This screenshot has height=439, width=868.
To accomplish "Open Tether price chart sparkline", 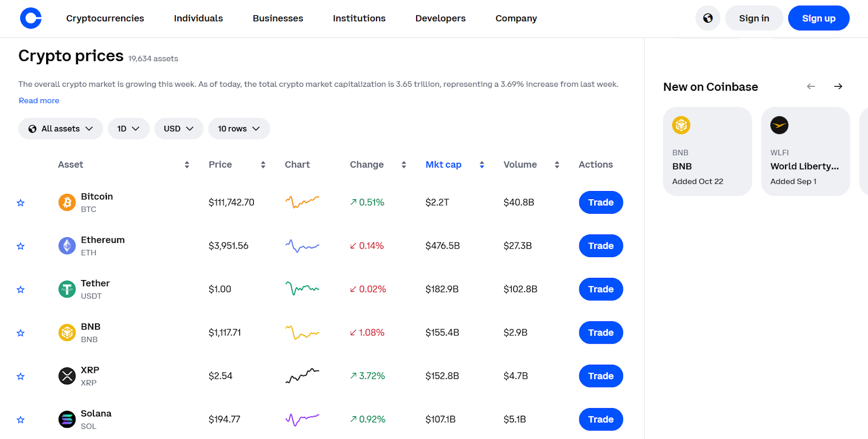I will click(302, 289).
